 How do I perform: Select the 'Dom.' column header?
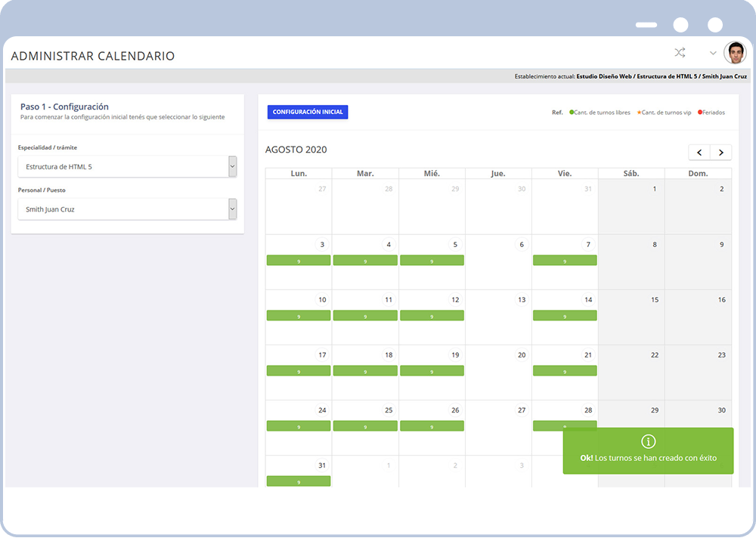[x=698, y=173]
